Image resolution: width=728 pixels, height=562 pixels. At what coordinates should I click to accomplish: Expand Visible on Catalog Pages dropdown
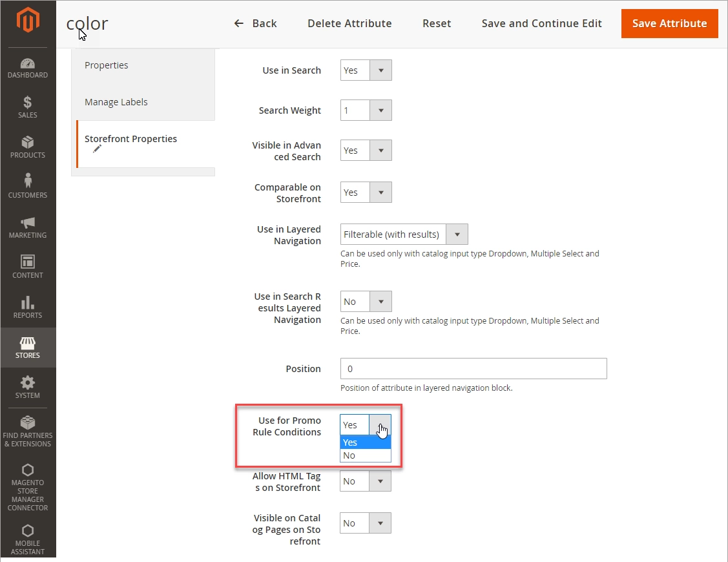(380, 523)
